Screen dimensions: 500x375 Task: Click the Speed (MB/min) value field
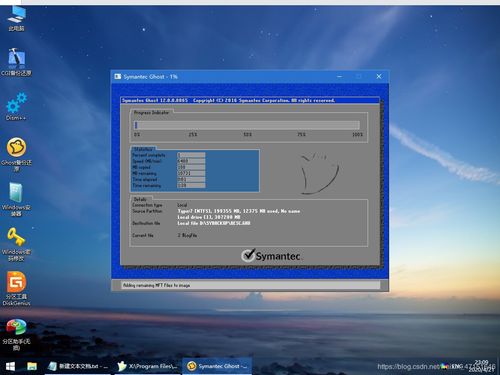[191, 161]
